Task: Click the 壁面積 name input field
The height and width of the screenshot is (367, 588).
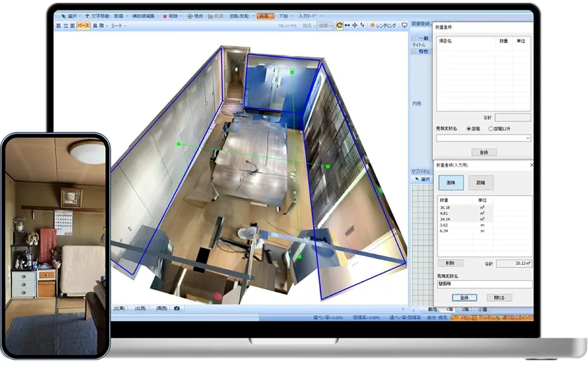Action: (x=483, y=285)
